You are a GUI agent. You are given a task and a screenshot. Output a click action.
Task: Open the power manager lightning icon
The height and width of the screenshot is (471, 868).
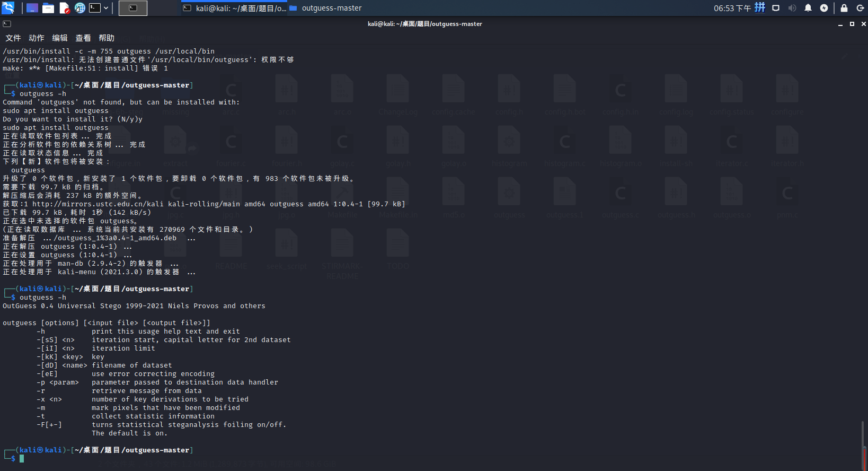824,8
